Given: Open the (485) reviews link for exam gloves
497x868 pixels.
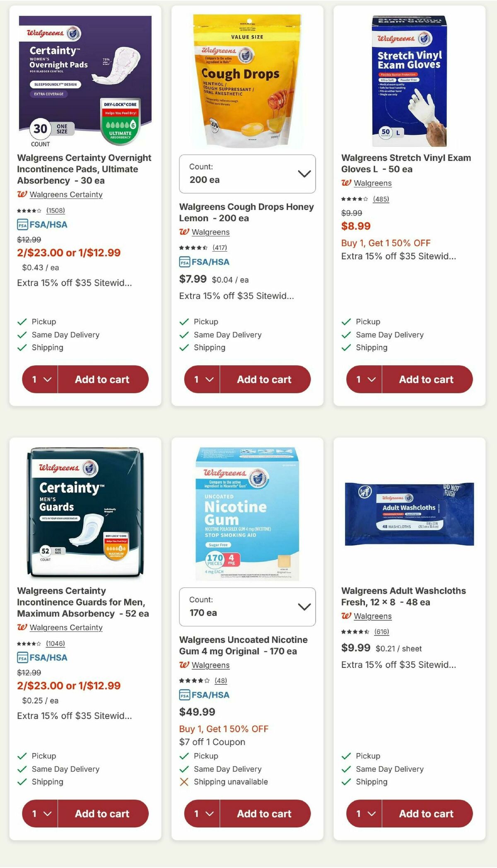Looking at the screenshot, I should pyautogui.click(x=382, y=199).
